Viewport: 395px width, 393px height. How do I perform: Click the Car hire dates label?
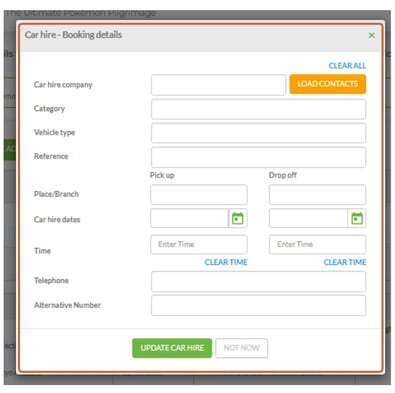[57, 219]
